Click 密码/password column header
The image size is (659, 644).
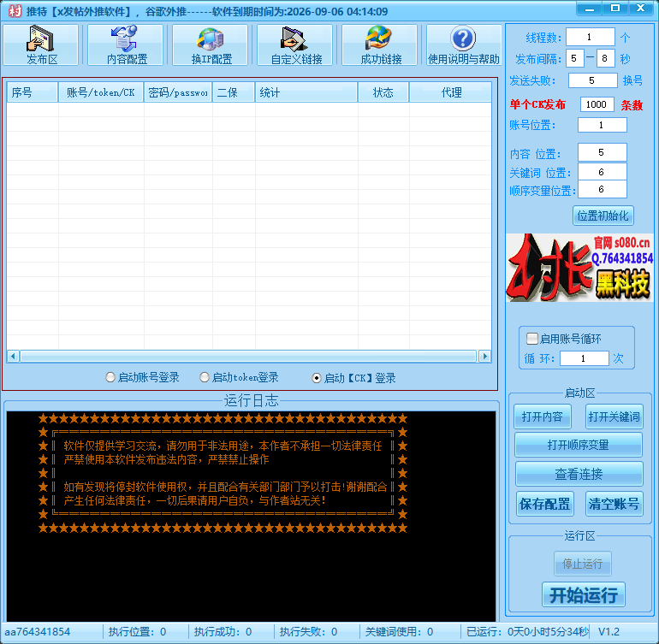tap(178, 92)
